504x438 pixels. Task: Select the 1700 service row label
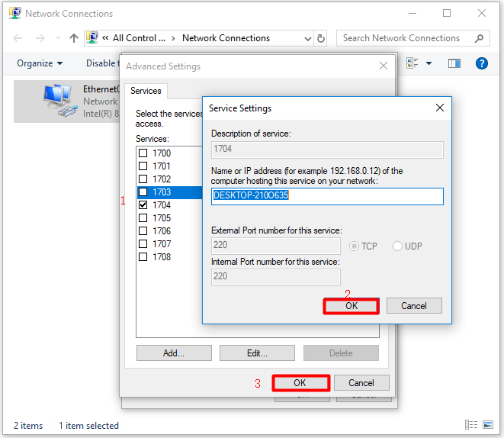tap(162, 153)
